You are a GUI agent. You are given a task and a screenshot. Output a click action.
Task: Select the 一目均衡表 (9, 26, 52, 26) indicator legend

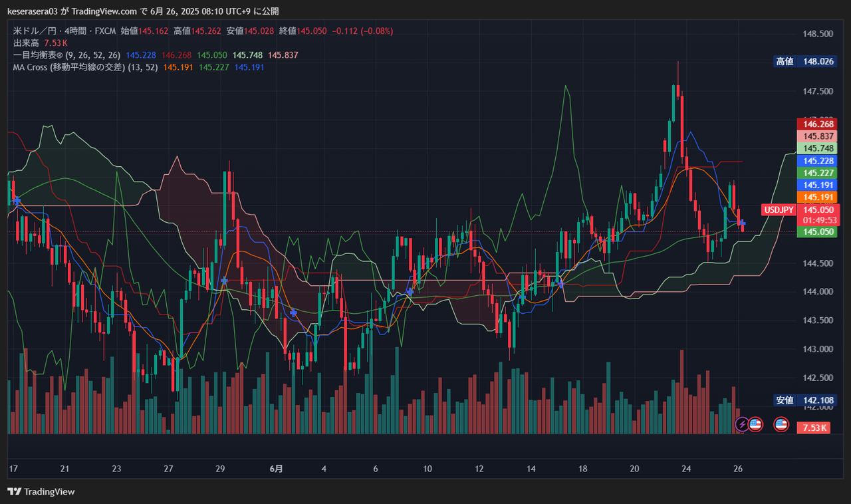tap(66, 55)
